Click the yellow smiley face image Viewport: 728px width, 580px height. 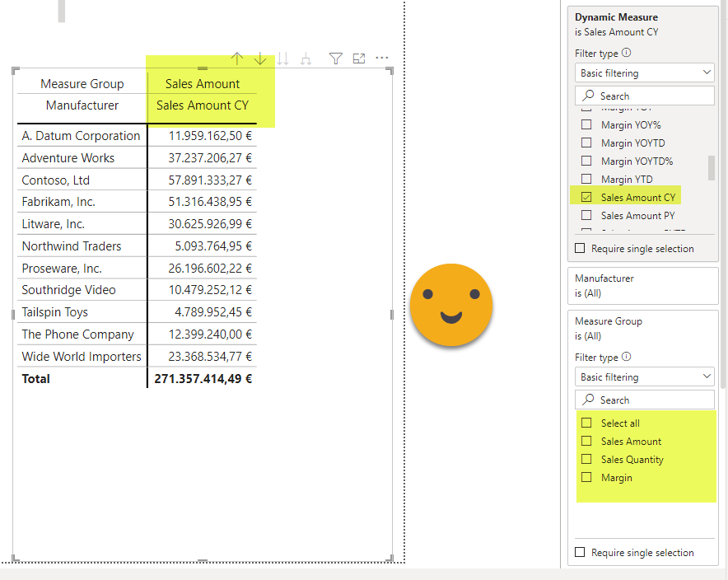(x=450, y=305)
